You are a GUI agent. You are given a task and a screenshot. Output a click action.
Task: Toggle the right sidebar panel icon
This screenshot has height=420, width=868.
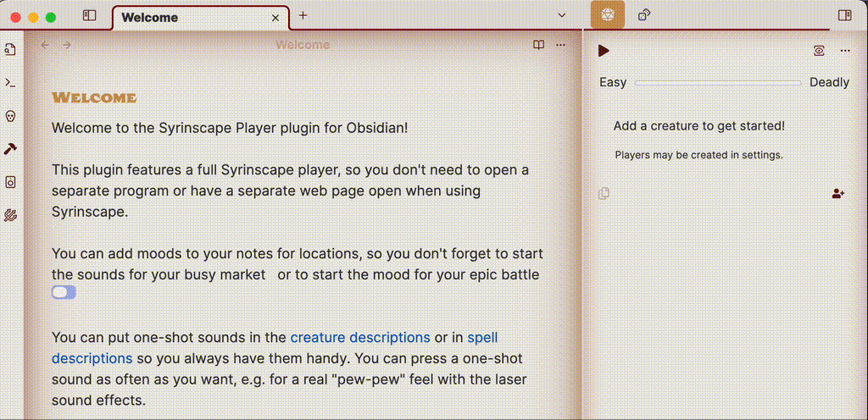click(x=845, y=15)
